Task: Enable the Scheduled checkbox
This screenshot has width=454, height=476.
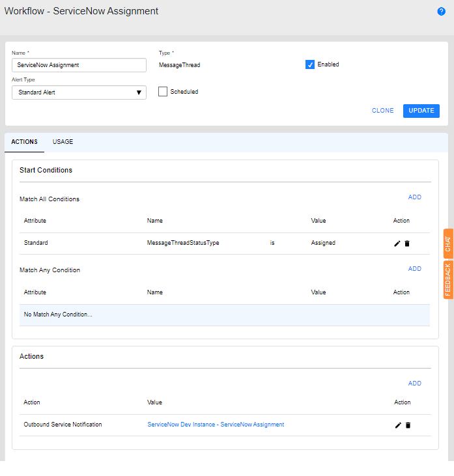Action: [163, 92]
